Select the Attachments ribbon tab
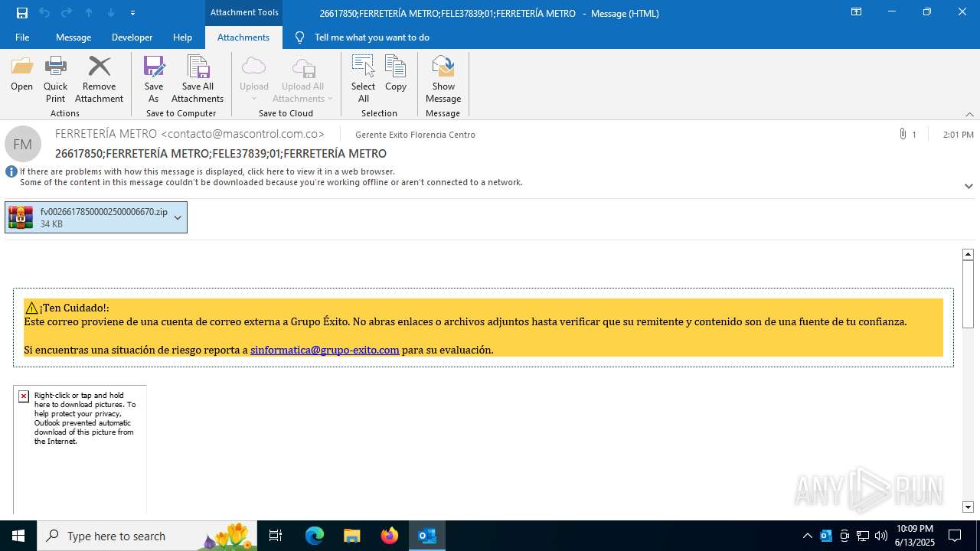Viewport: 980px width, 551px height. tap(243, 37)
